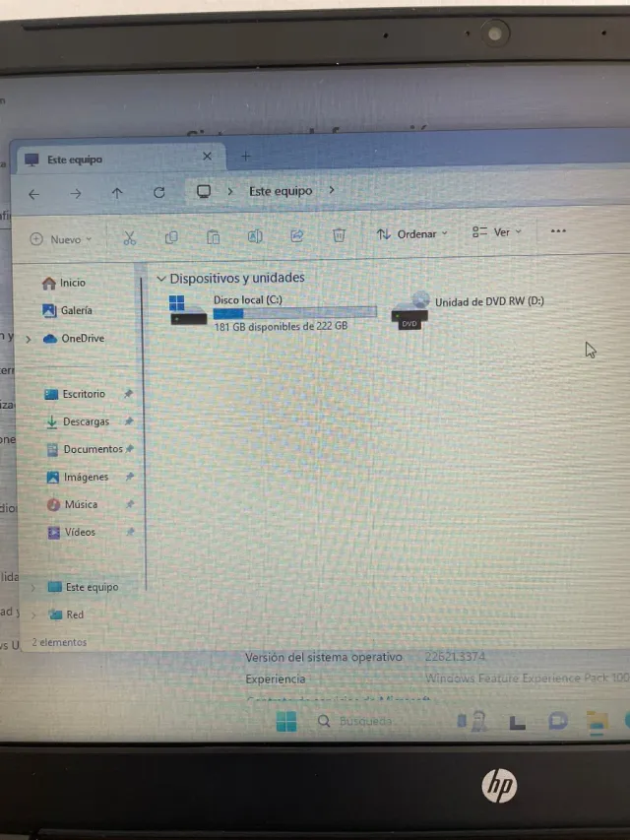Unpin Música via its pin icon

pyautogui.click(x=130, y=504)
